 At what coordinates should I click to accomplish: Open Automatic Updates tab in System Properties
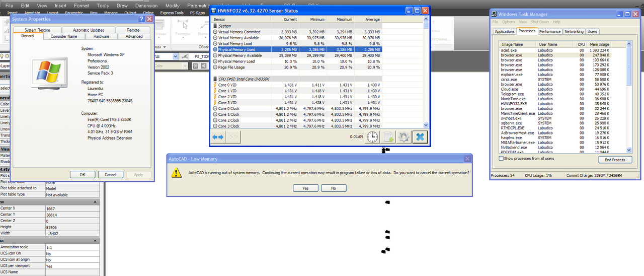[x=89, y=30]
